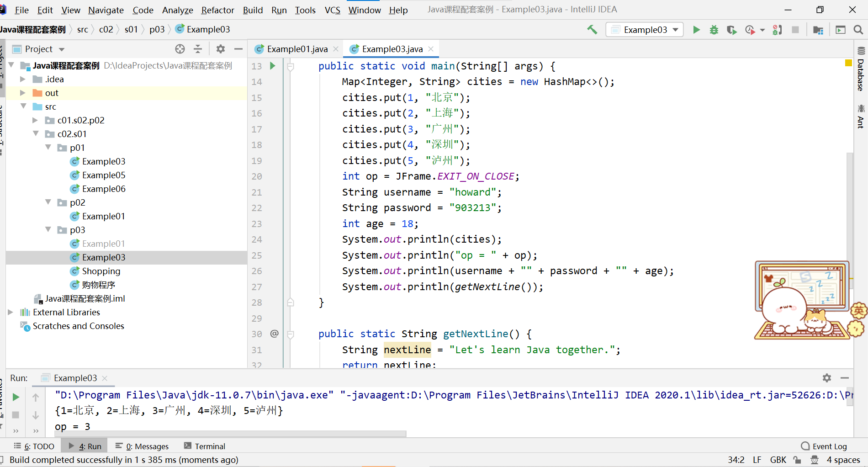The image size is (868, 467).
Task: Click the Profiler run icon
Action: (750, 30)
